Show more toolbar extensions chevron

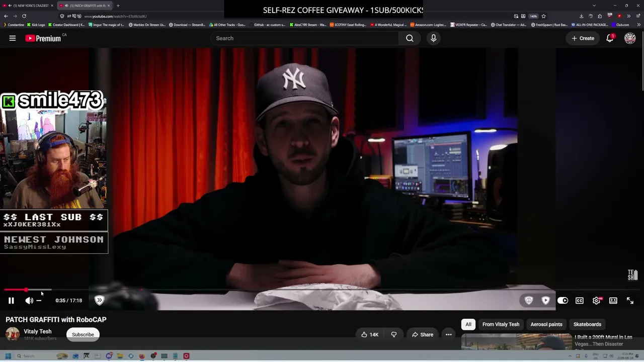click(628, 16)
